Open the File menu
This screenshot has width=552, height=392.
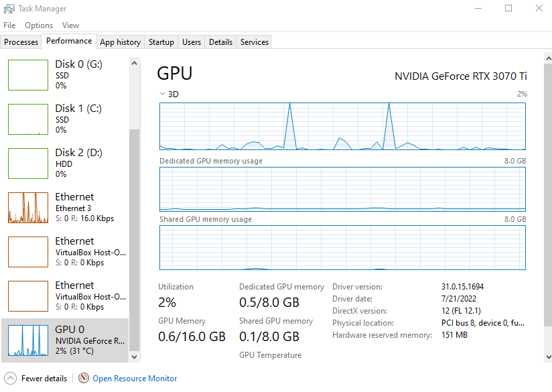click(9, 25)
